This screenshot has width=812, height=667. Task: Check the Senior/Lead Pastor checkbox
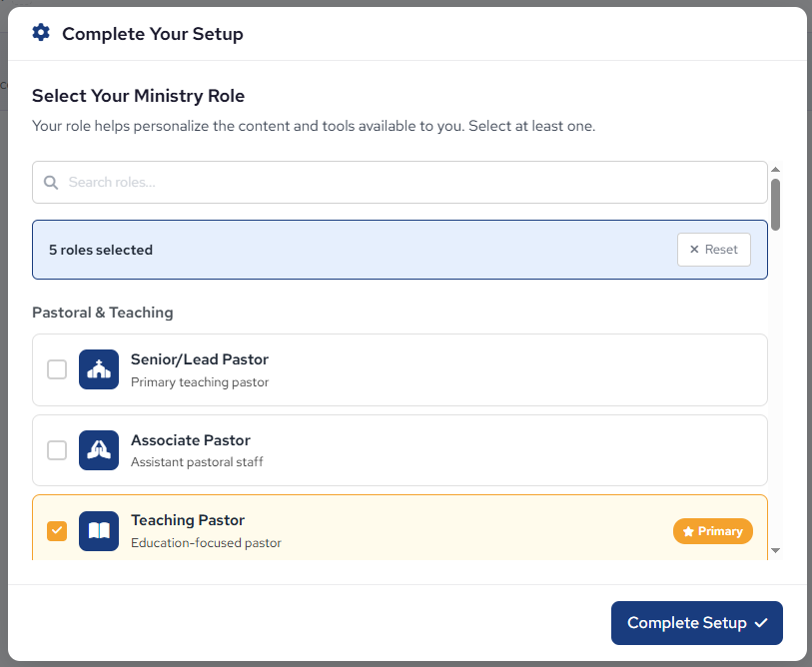click(57, 369)
